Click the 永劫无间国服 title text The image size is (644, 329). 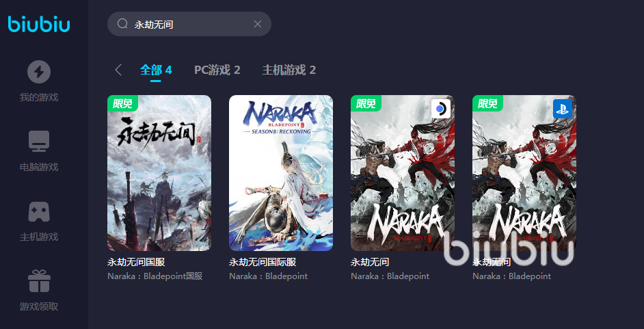pyautogui.click(x=136, y=262)
